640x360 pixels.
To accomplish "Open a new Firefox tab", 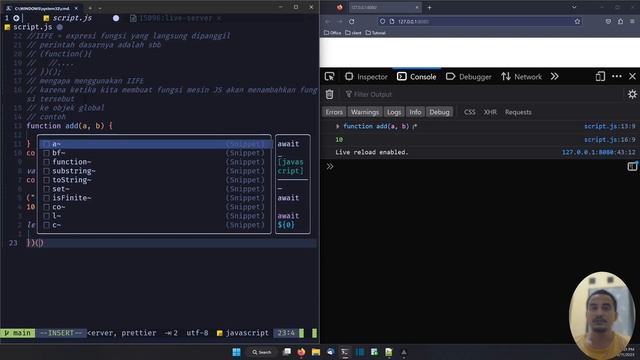I will [x=429, y=7].
